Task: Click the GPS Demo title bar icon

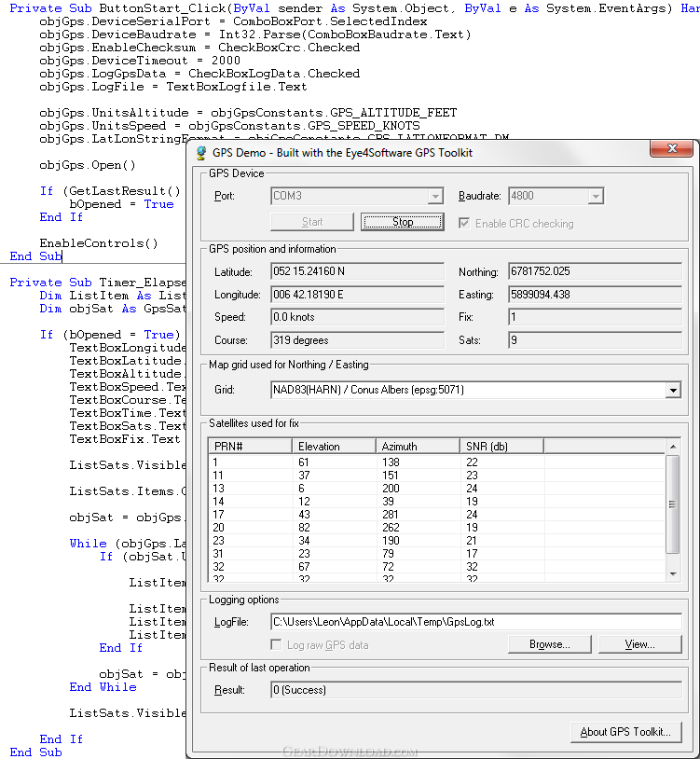Action: (x=200, y=153)
